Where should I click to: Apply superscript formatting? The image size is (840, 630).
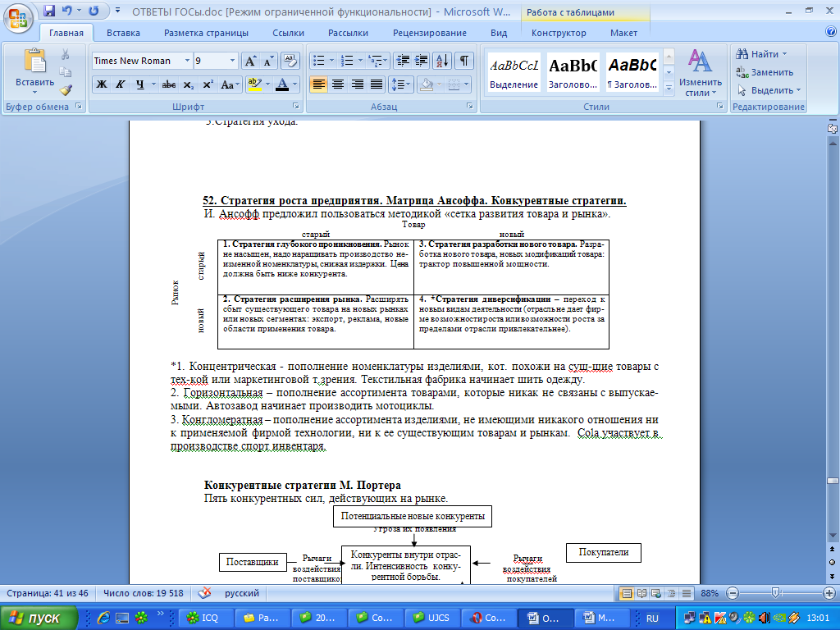coord(208,84)
